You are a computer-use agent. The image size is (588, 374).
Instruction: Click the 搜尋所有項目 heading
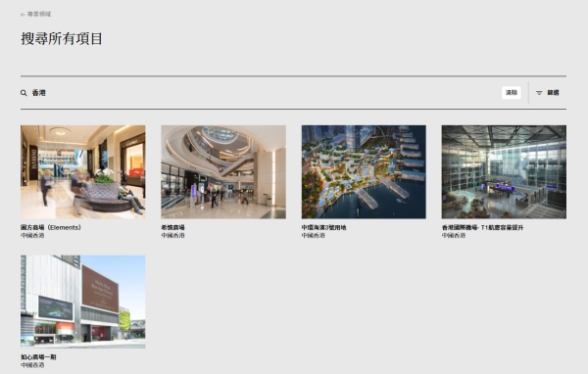tap(62, 38)
